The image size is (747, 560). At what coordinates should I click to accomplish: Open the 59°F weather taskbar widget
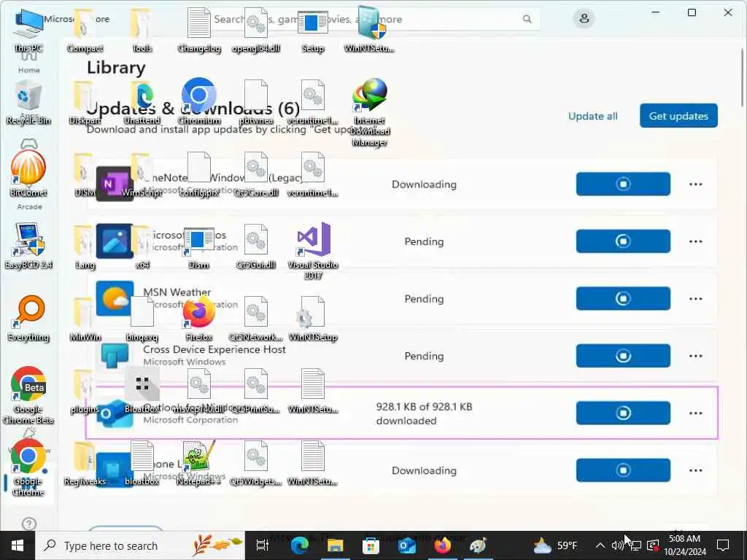tap(555, 545)
